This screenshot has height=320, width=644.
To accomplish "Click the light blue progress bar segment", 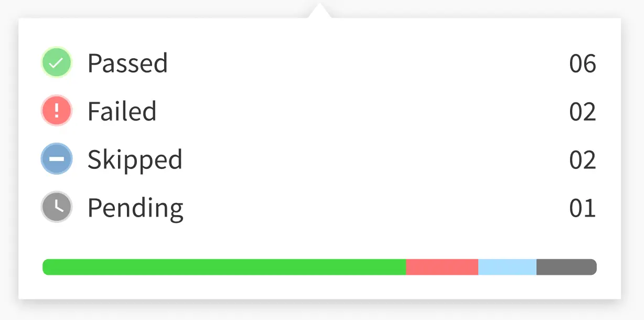I will click(x=507, y=267).
